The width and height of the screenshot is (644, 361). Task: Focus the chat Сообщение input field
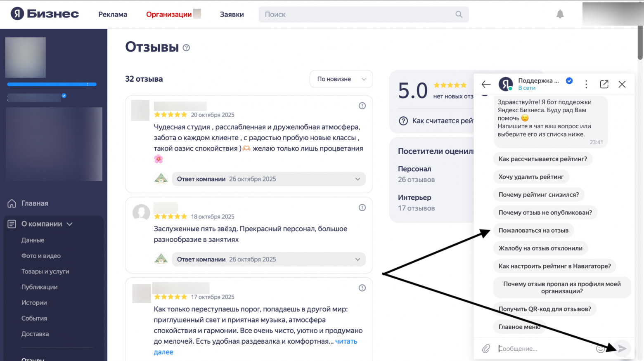click(545, 349)
